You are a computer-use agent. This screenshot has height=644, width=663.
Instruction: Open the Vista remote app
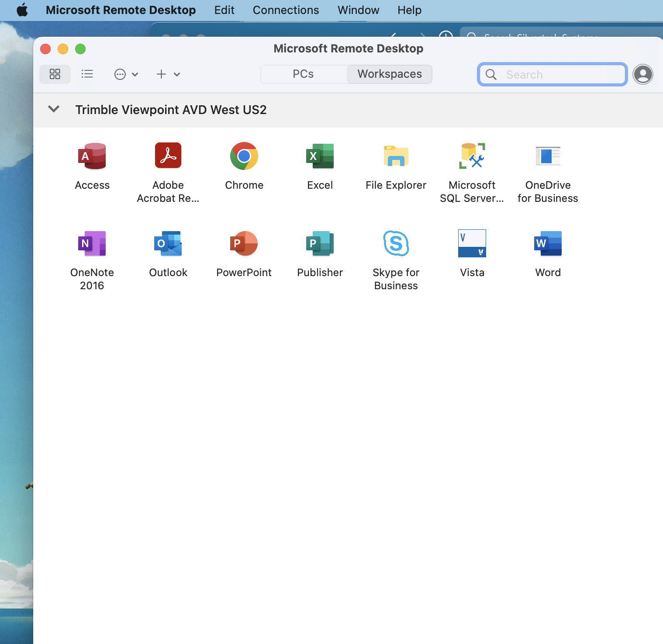[472, 243]
